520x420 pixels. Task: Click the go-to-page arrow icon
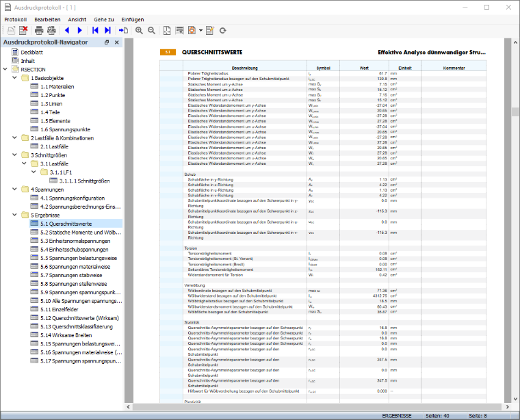click(x=123, y=30)
